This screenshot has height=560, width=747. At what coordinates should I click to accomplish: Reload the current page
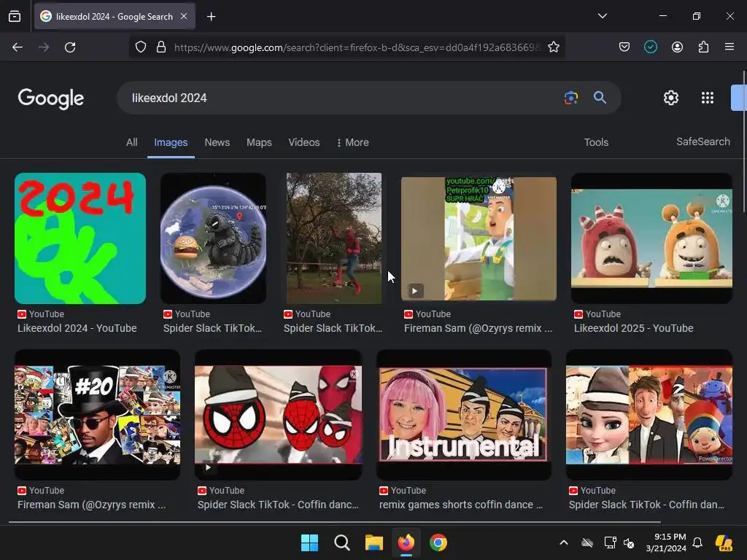point(70,47)
